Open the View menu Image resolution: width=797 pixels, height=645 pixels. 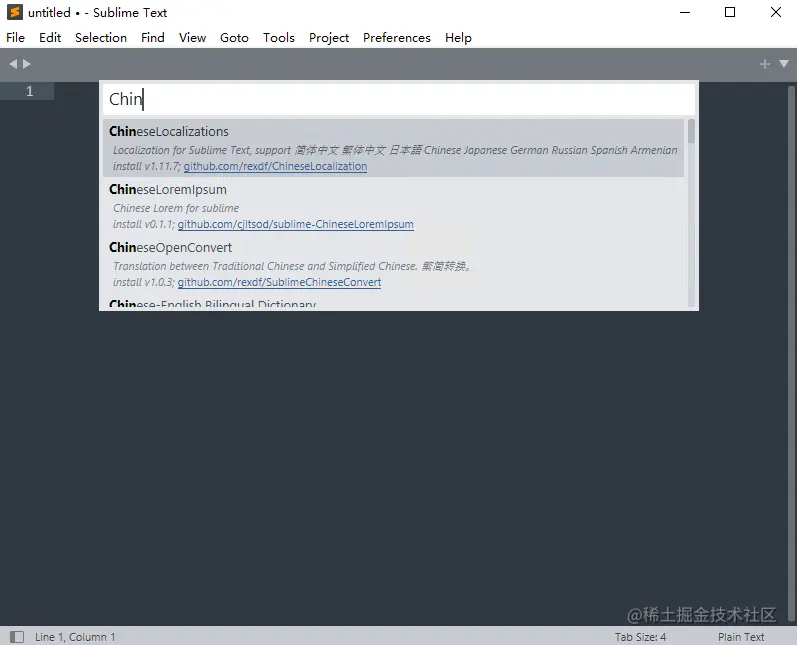coord(192,38)
